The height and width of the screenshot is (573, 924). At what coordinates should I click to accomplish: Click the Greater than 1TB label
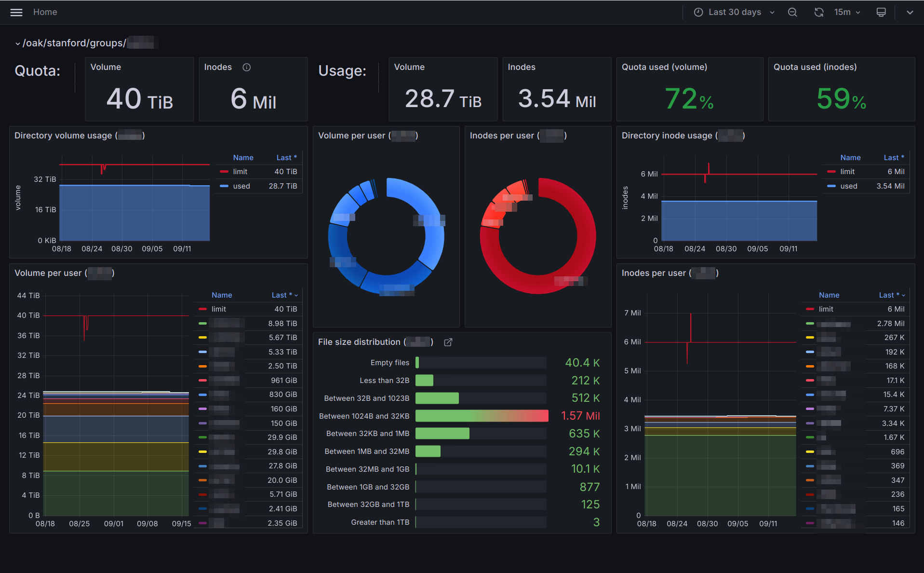[380, 522]
